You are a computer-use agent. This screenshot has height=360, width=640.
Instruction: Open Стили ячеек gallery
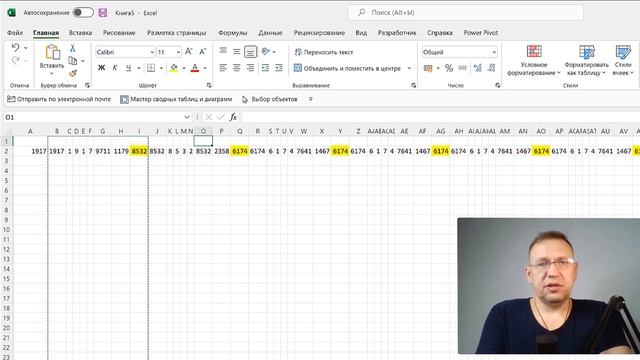(623, 60)
